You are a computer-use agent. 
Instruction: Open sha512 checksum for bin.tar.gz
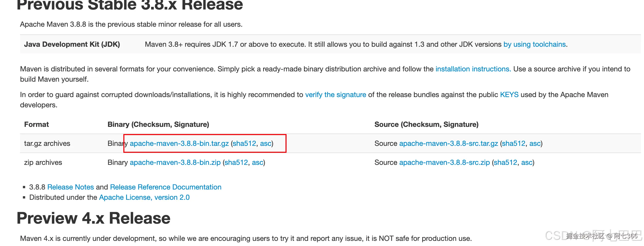coord(244,144)
